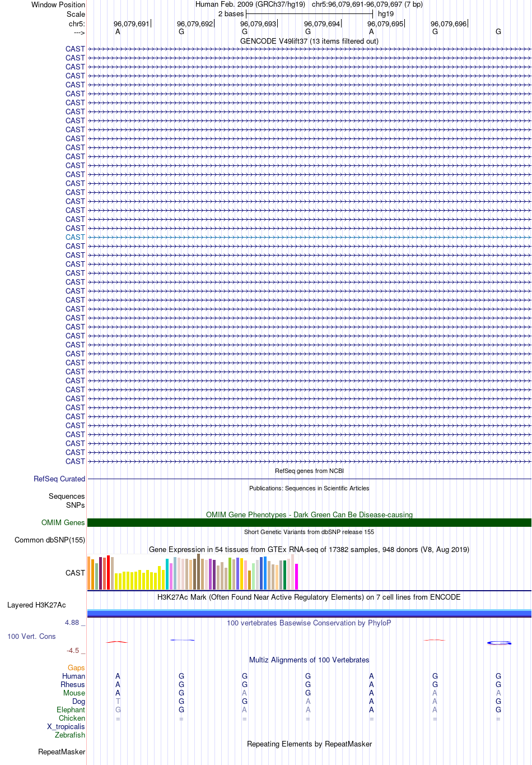This screenshot has width=532, height=765.
Task: Click the Sequences track label
Action: [x=67, y=496]
